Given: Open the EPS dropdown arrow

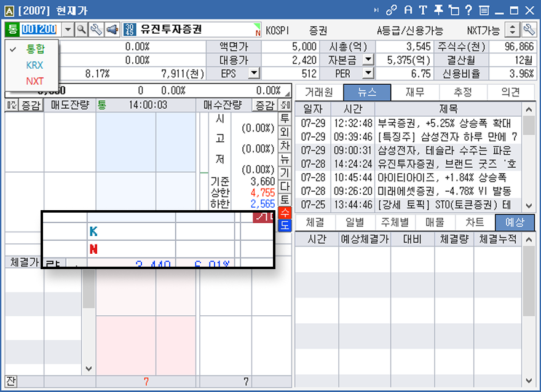Looking at the screenshot, I should point(255,73).
